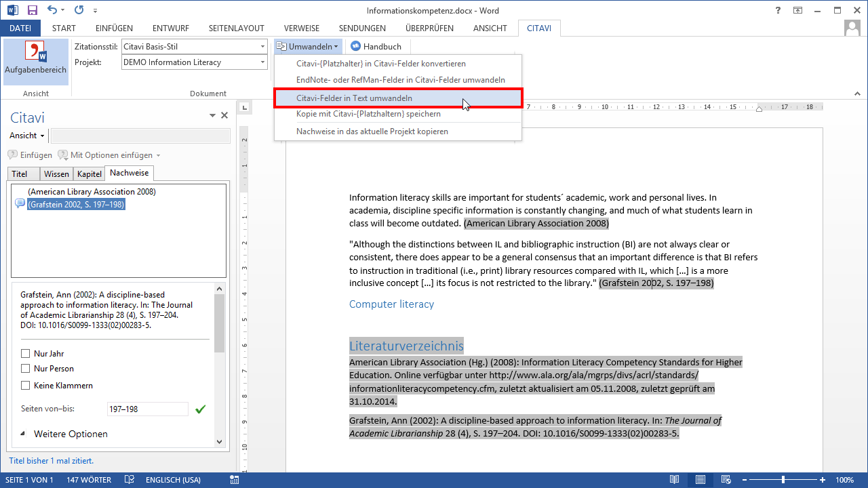Open the Zitationsstil combo box
This screenshot has width=868, height=488.
tap(195, 47)
